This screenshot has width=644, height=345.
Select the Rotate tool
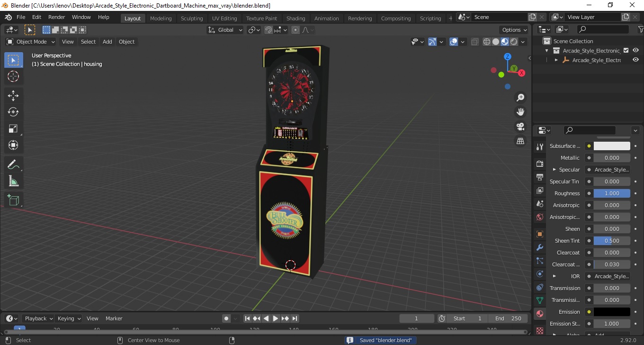click(x=13, y=112)
